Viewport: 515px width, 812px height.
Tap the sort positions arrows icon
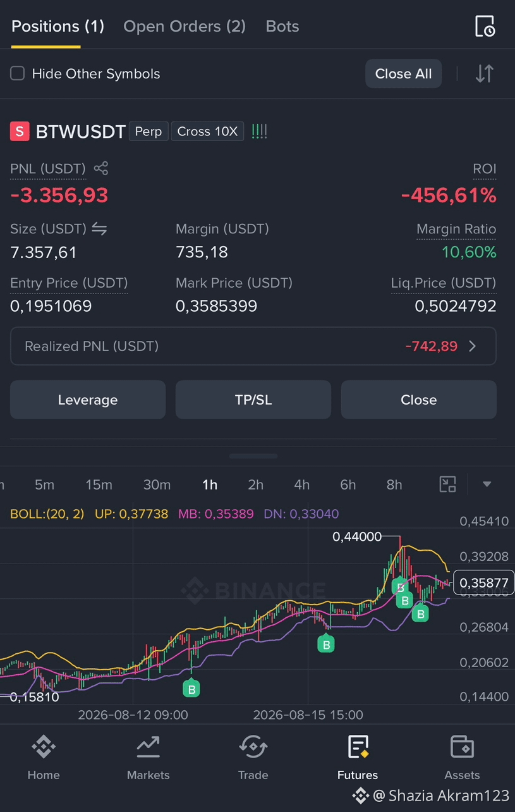[484, 73]
